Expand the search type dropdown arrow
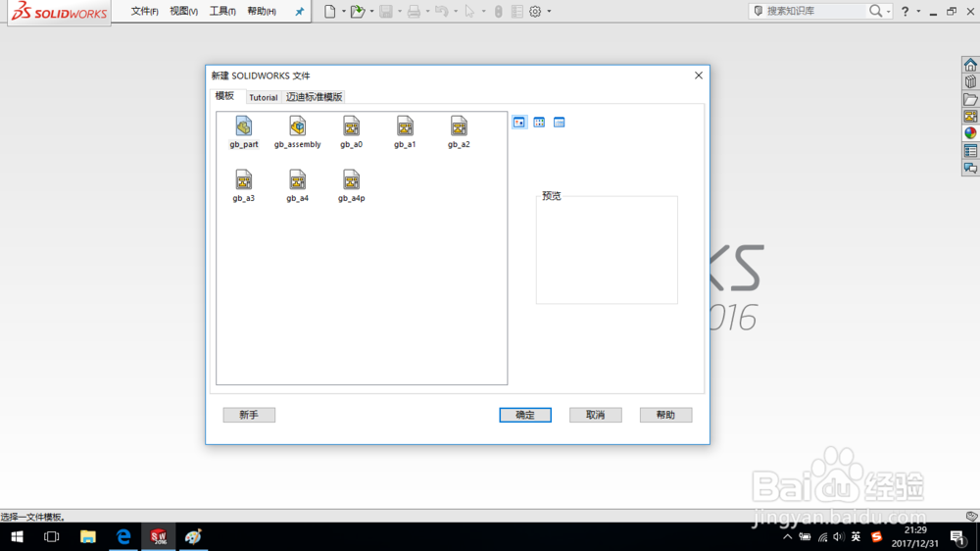The image size is (980, 551). pos(888,11)
